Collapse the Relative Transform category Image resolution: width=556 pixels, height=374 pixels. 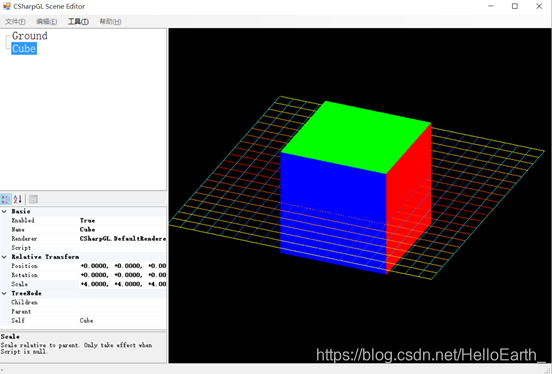coord(4,257)
